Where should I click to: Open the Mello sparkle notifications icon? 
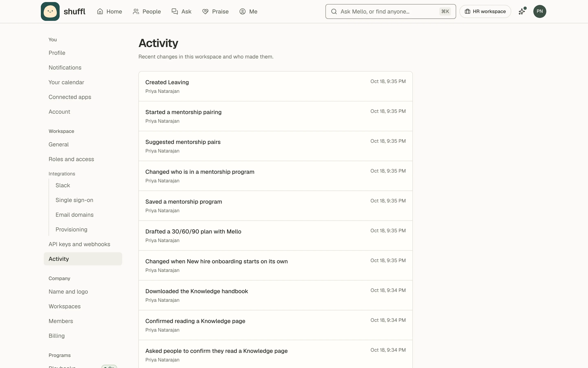tap(522, 11)
